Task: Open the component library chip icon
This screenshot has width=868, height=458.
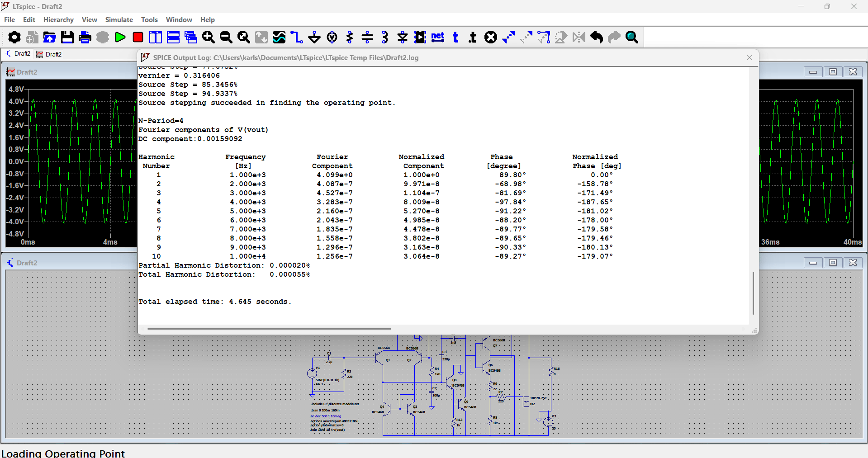Action: tap(420, 37)
